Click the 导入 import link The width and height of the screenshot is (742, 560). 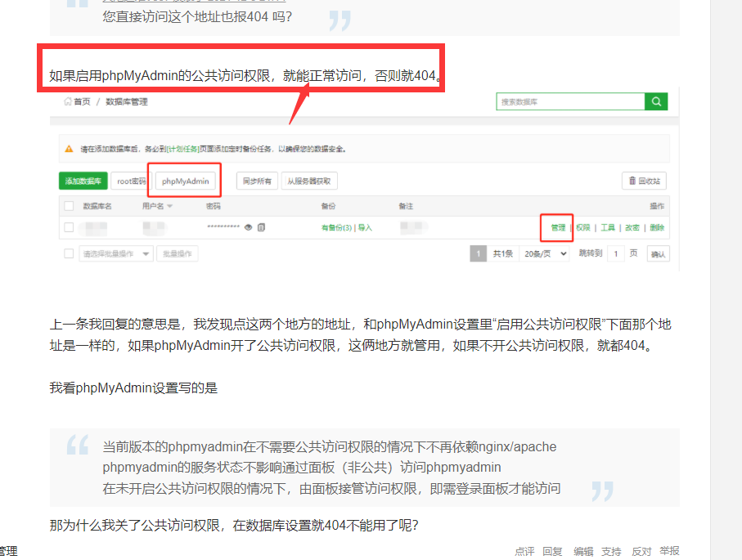tap(365, 227)
